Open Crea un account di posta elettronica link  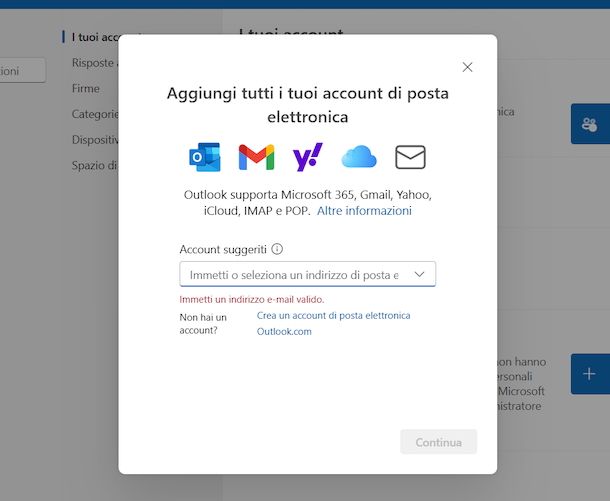333,315
